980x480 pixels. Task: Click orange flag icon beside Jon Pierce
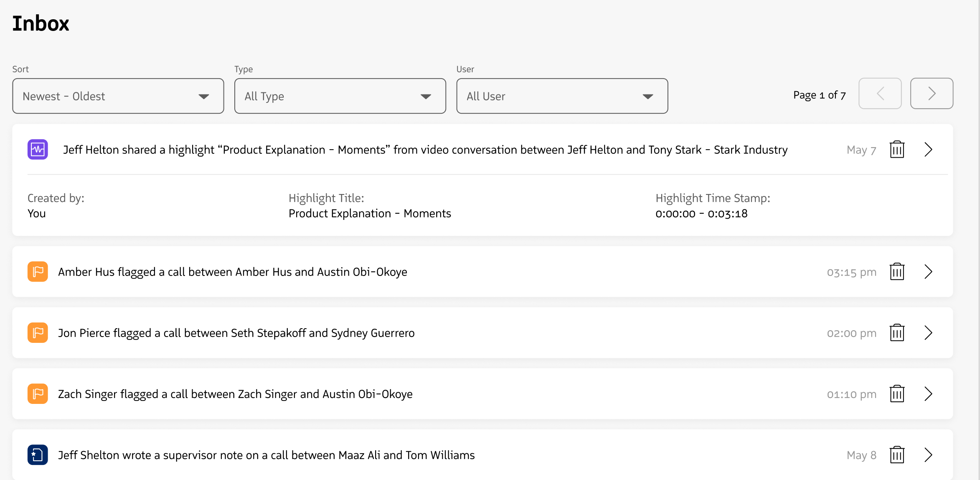38,333
